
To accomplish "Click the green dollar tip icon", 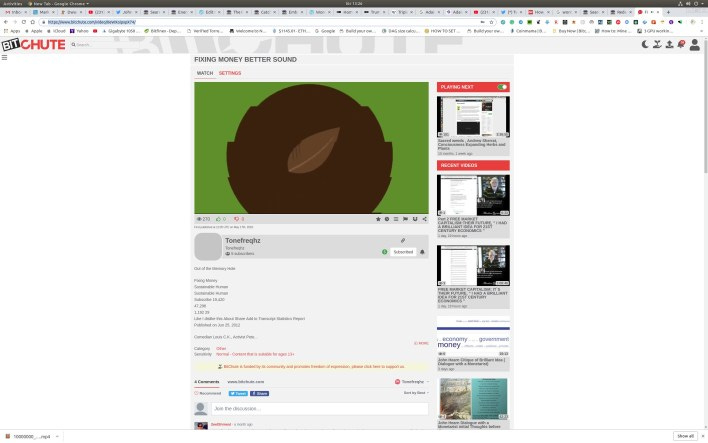I will click(x=385, y=252).
